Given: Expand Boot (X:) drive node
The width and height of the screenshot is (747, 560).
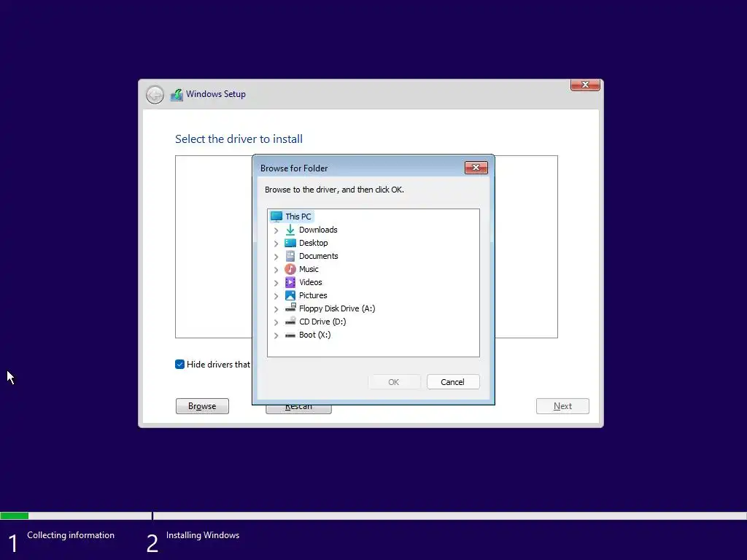Looking at the screenshot, I should point(276,335).
